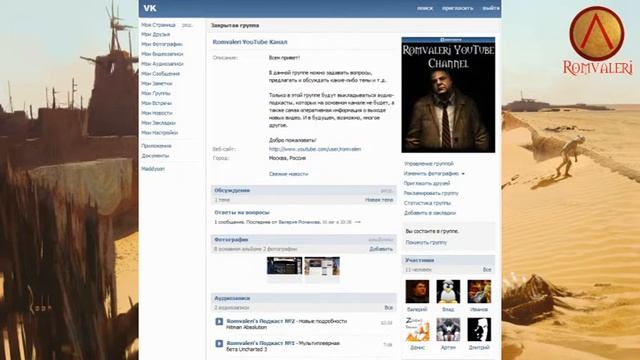Open Документы in the sidebar
640x360 pixels.
[x=155, y=156]
